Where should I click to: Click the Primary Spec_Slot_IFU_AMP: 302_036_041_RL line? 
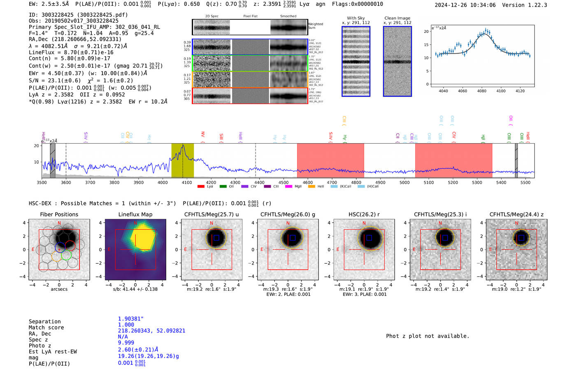95,27
